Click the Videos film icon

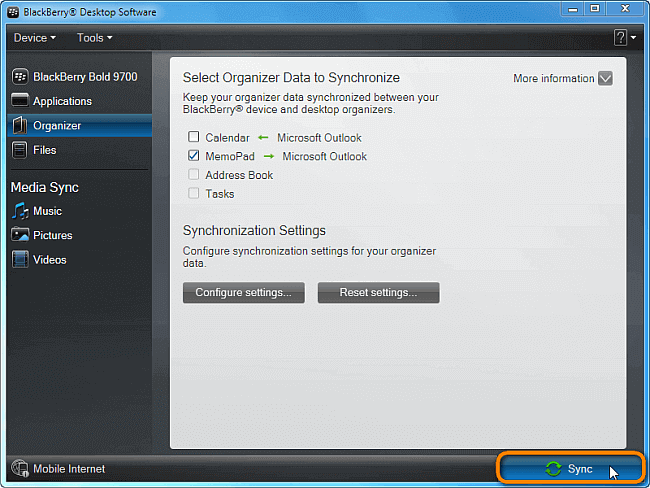pos(20,260)
